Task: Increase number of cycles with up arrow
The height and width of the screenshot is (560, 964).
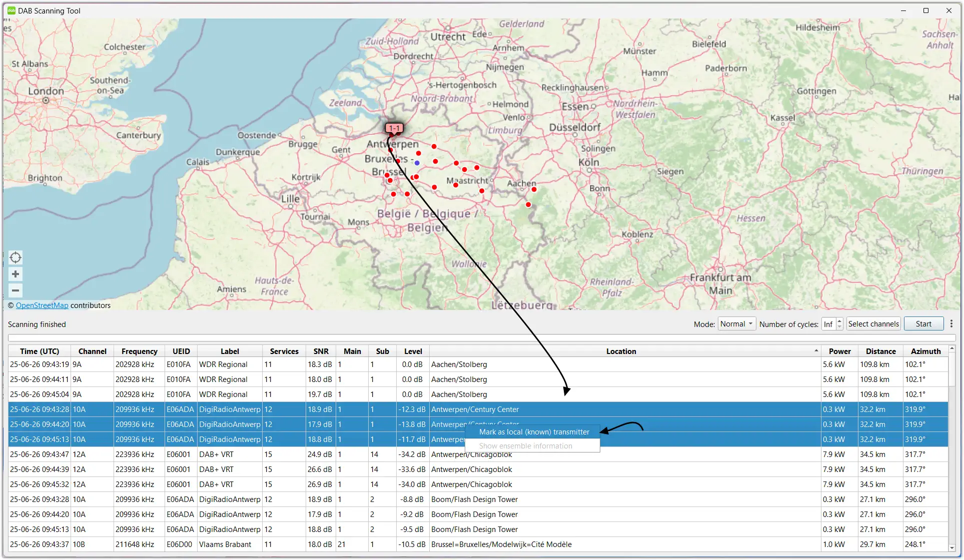Action: click(x=839, y=321)
